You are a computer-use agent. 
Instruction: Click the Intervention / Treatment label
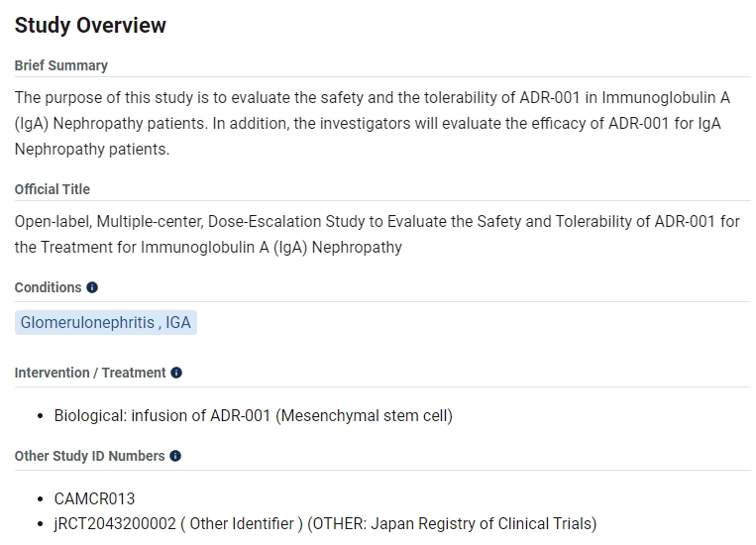[90, 373]
